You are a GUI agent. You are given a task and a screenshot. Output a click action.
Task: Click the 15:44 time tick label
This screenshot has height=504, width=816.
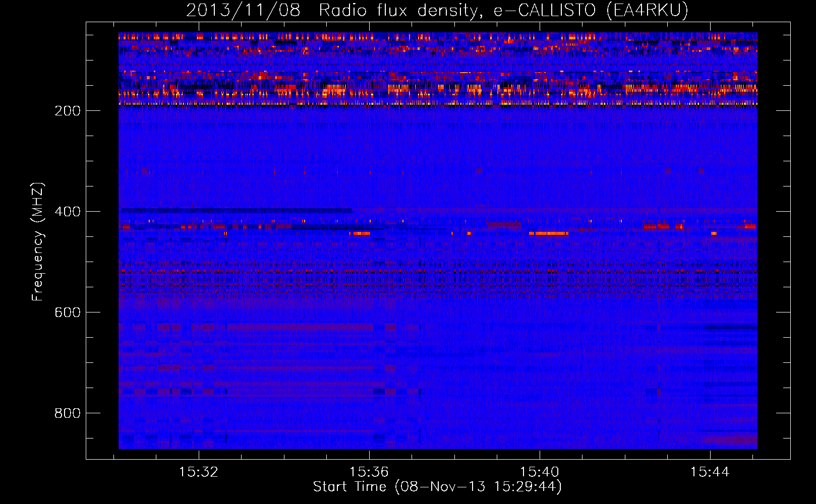coord(710,472)
